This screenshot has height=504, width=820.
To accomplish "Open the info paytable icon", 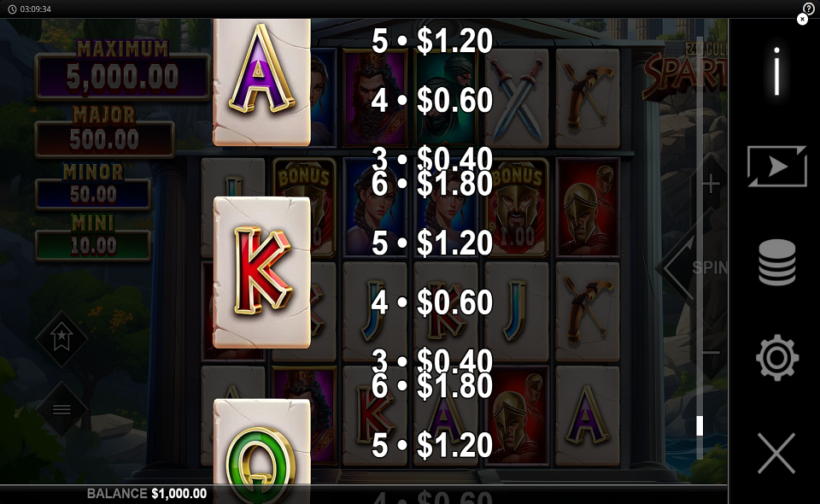I will [776, 71].
